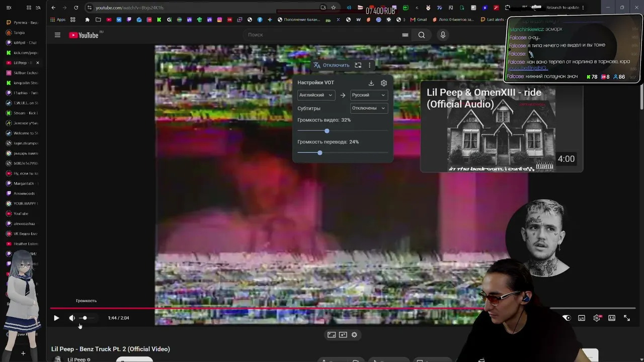Focus the YouTube search field
The height and width of the screenshot is (362, 644).
point(322,35)
